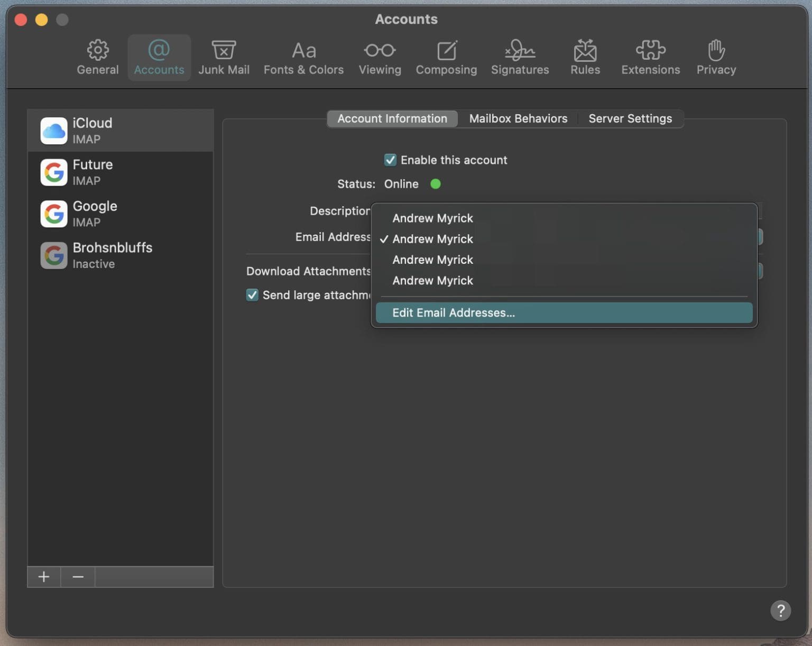812x646 pixels.
Task: Disable the Enable this account checkbox
Action: [x=390, y=160]
